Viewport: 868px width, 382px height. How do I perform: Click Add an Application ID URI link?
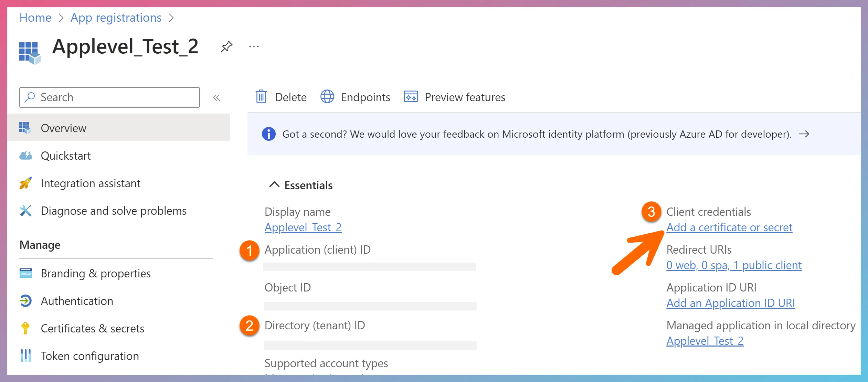(730, 303)
